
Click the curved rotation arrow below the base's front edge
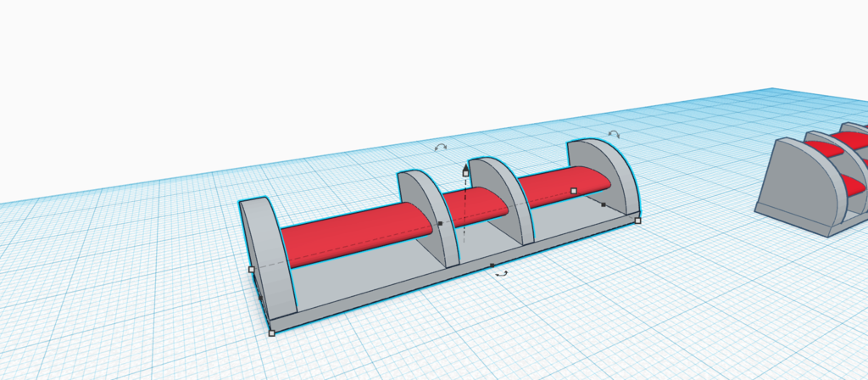coord(502,274)
